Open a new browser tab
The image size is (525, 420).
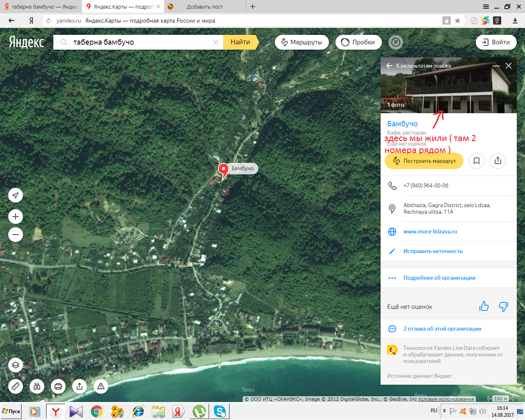point(253,7)
